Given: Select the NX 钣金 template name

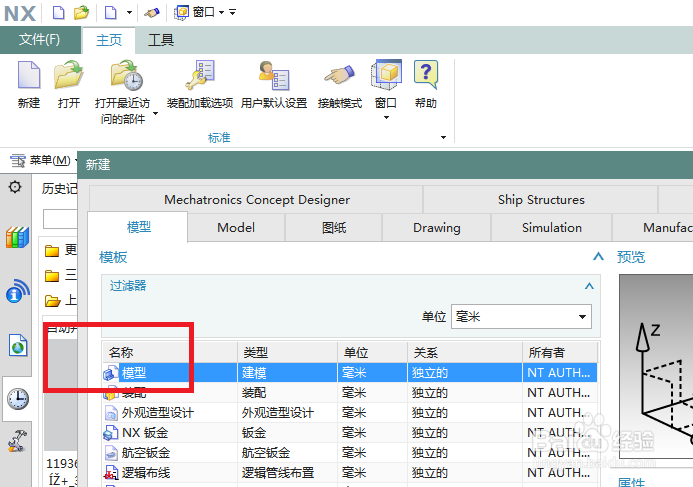Looking at the screenshot, I should [x=145, y=433].
